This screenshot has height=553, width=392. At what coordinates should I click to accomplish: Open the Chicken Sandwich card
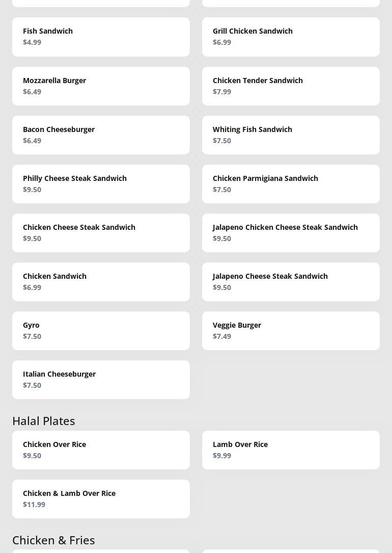(101, 282)
